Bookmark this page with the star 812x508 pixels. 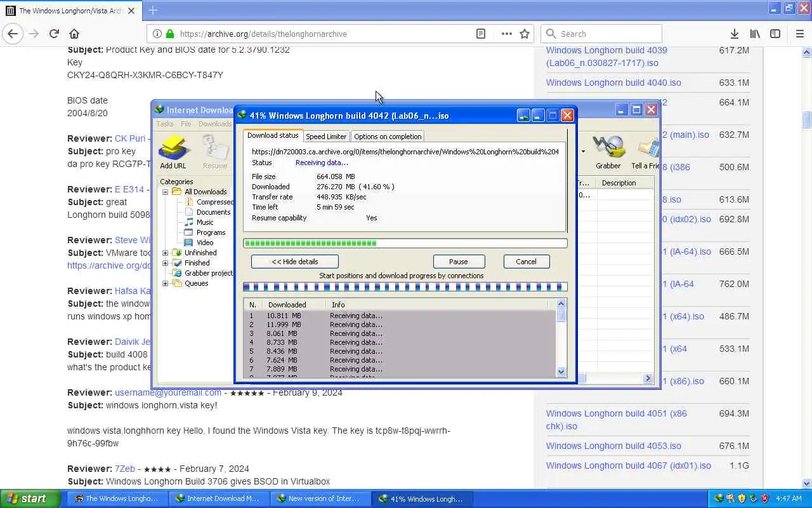pos(525,34)
